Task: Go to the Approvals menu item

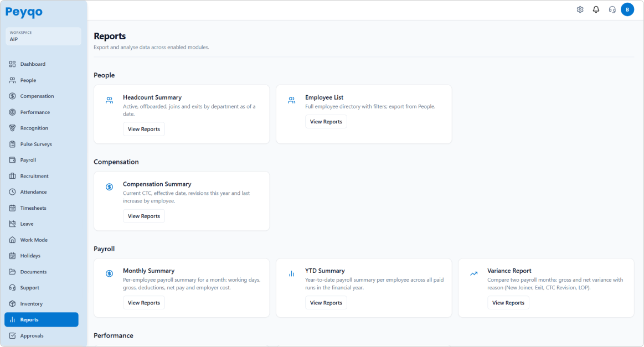Action: 42,335
